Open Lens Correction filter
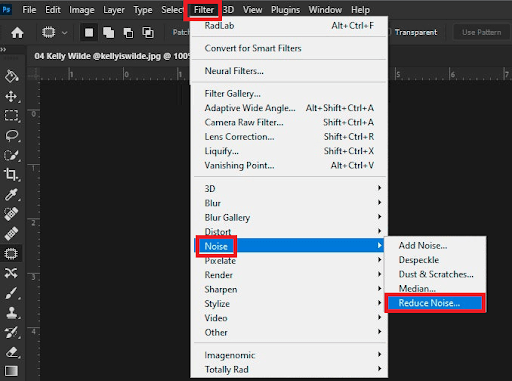The height and width of the screenshot is (381, 512). point(289,137)
